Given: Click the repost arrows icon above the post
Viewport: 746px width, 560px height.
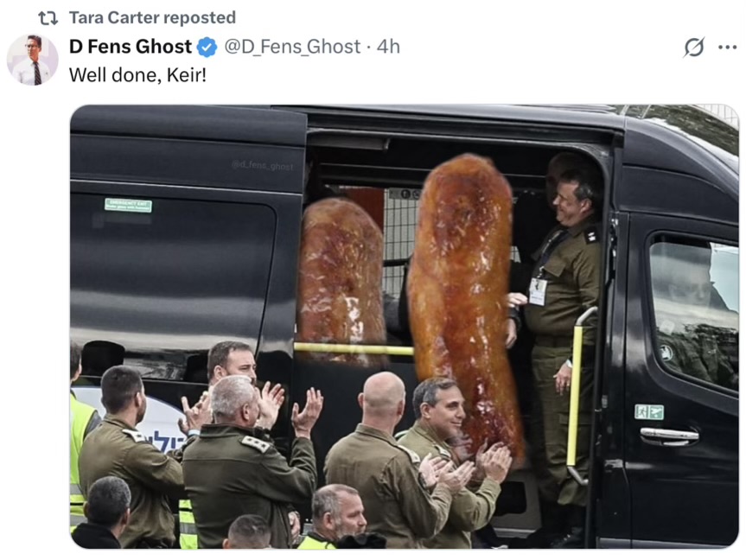Looking at the screenshot, I should click(x=48, y=18).
